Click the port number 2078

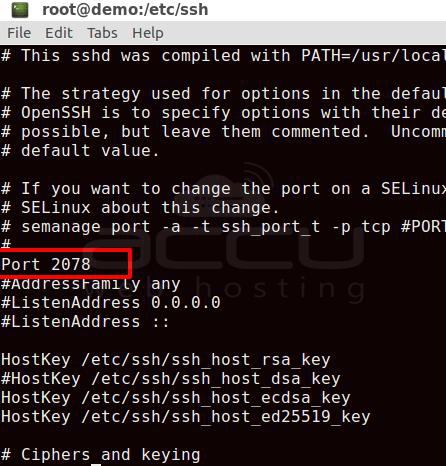click(x=71, y=264)
